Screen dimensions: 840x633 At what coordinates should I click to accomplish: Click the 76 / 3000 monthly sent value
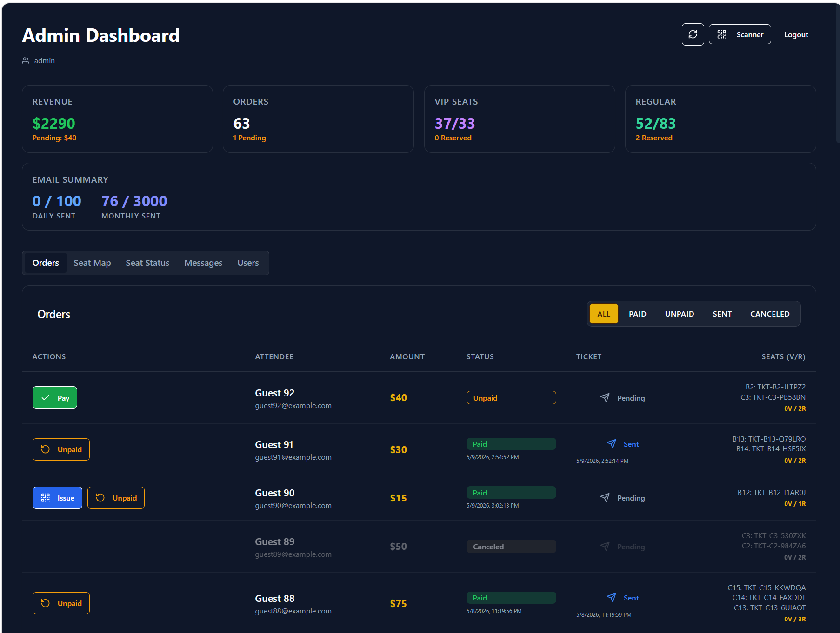tap(134, 201)
